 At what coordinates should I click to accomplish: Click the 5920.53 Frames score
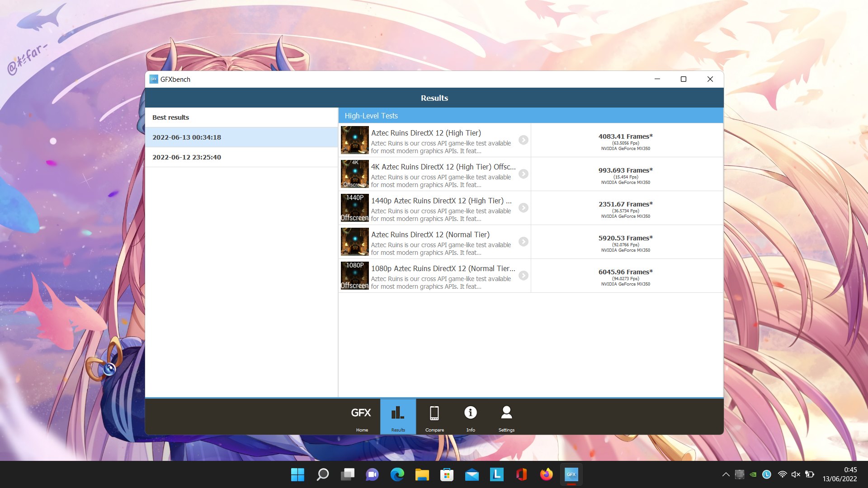click(626, 238)
